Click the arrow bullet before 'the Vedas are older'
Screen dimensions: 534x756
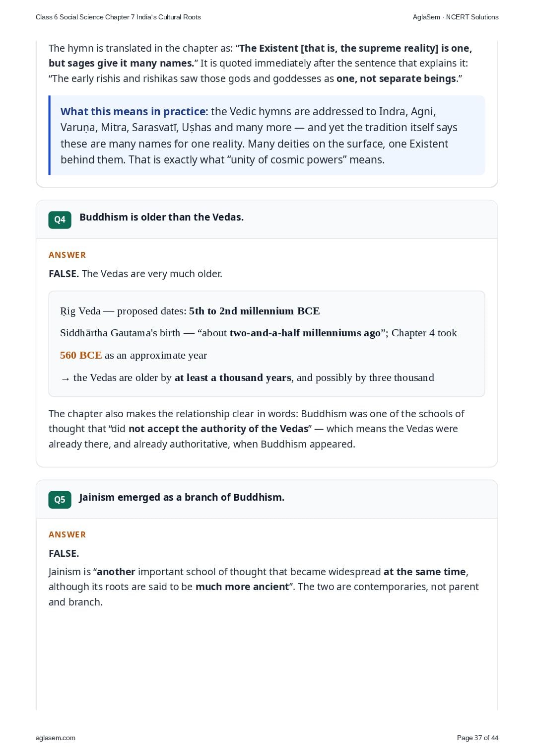click(66, 378)
